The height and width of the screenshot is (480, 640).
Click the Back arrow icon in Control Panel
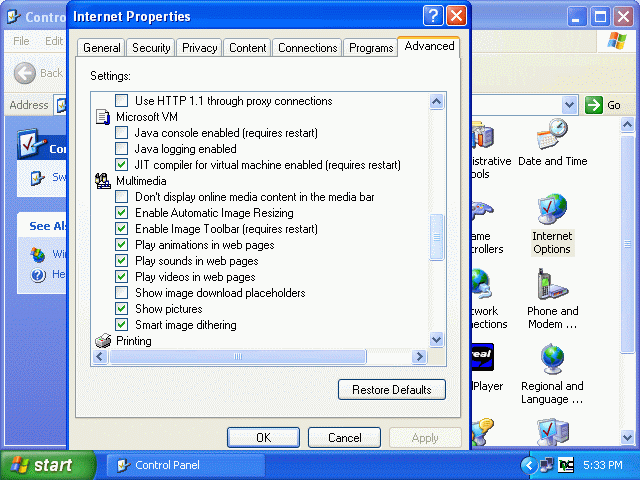pyautogui.click(x=25, y=73)
